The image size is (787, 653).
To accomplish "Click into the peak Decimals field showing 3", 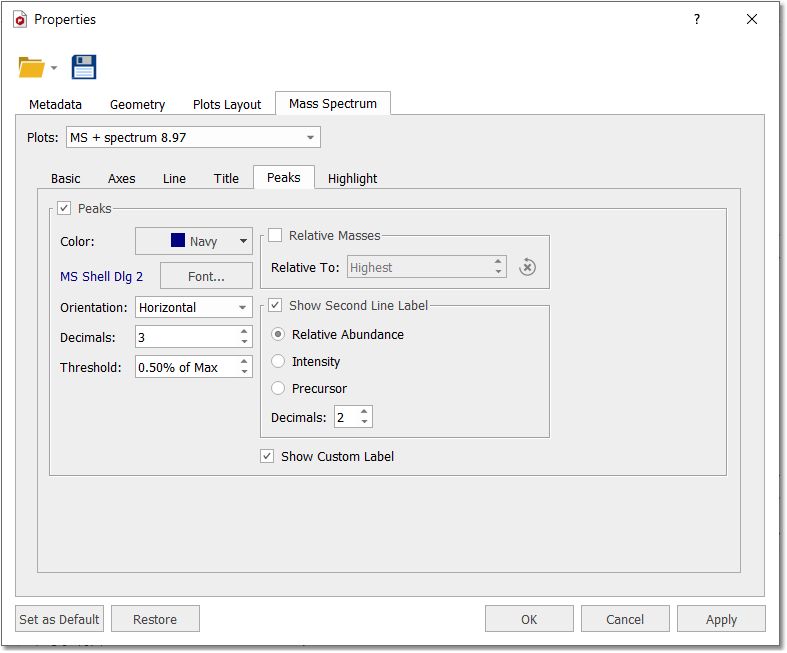I will [186, 337].
